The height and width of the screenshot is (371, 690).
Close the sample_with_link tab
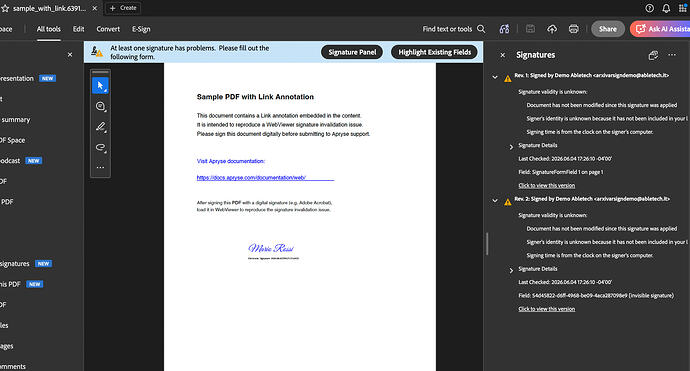95,8
